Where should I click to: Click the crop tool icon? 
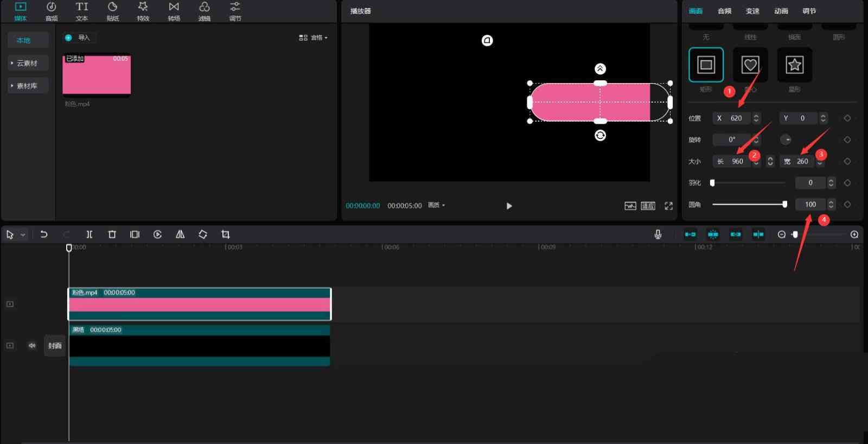(226, 234)
